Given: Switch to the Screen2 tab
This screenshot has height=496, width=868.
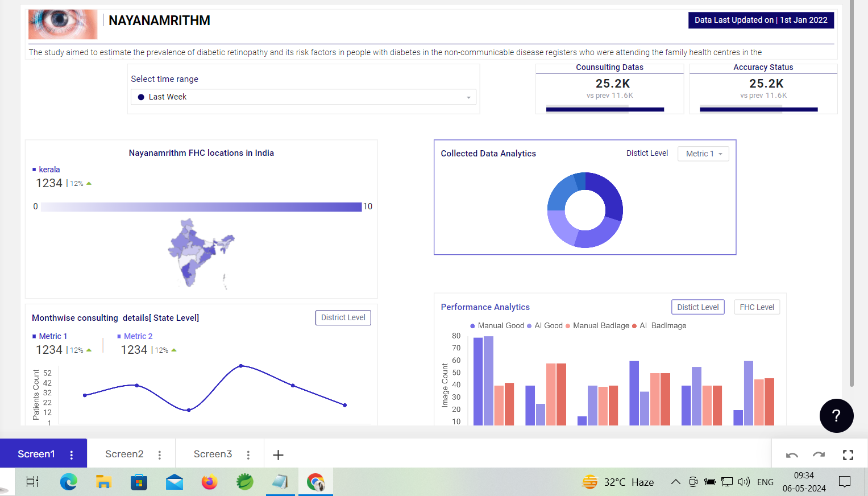Looking at the screenshot, I should click(x=124, y=454).
